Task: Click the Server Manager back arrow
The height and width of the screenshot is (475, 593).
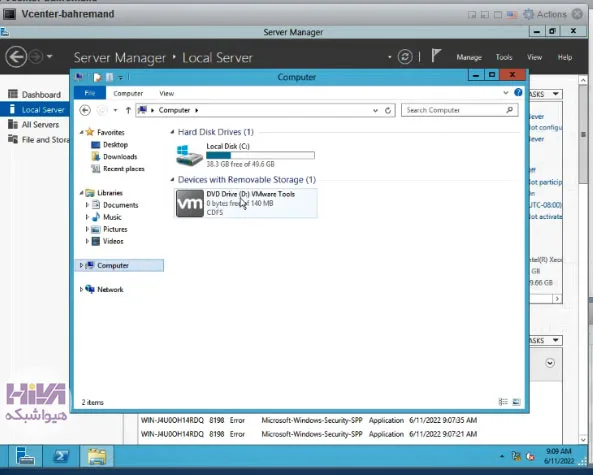Action: click(16, 57)
